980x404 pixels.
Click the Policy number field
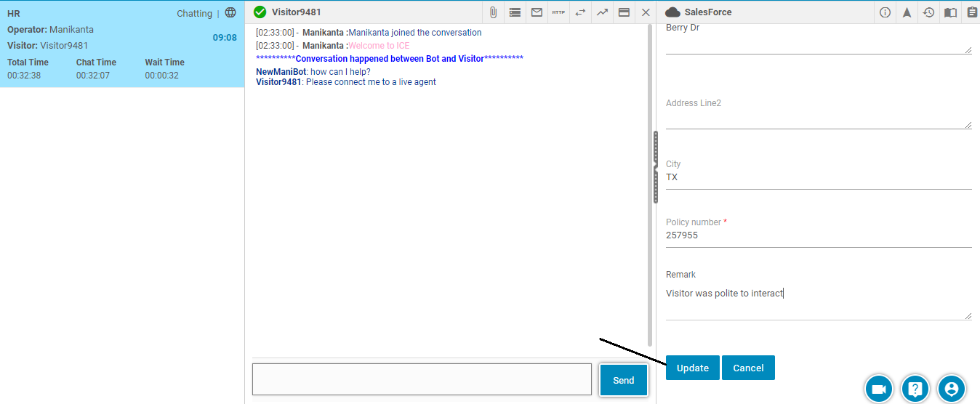point(818,236)
